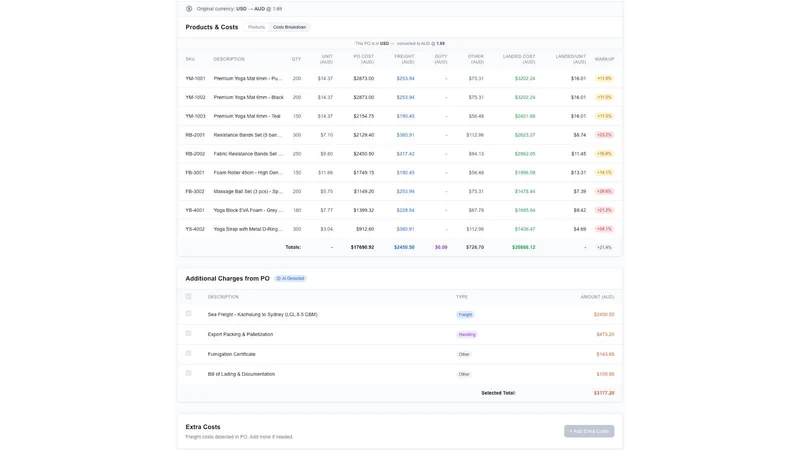800x450 pixels.
Task: Click the Extra Costs heading
Action: point(203,427)
